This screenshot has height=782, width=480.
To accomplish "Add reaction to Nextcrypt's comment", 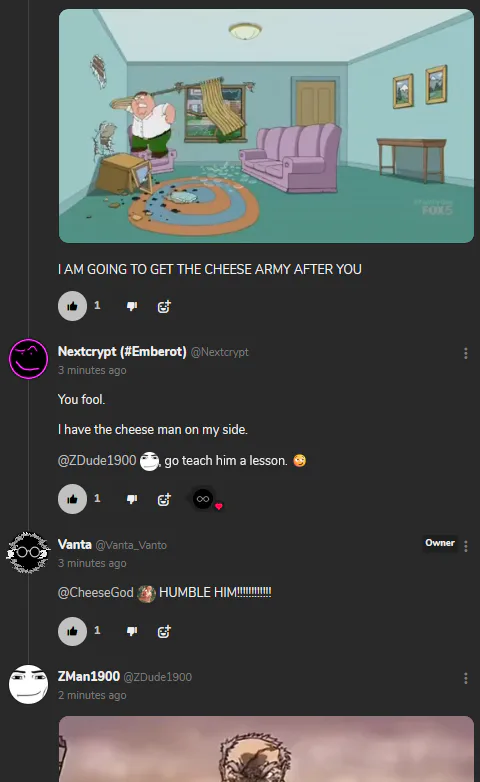I will click(x=164, y=499).
